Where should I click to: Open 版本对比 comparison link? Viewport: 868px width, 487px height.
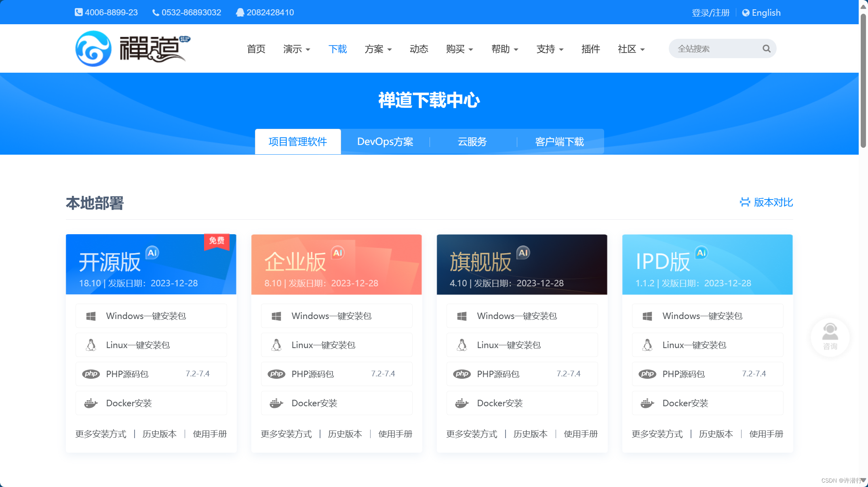click(x=766, y=202)
